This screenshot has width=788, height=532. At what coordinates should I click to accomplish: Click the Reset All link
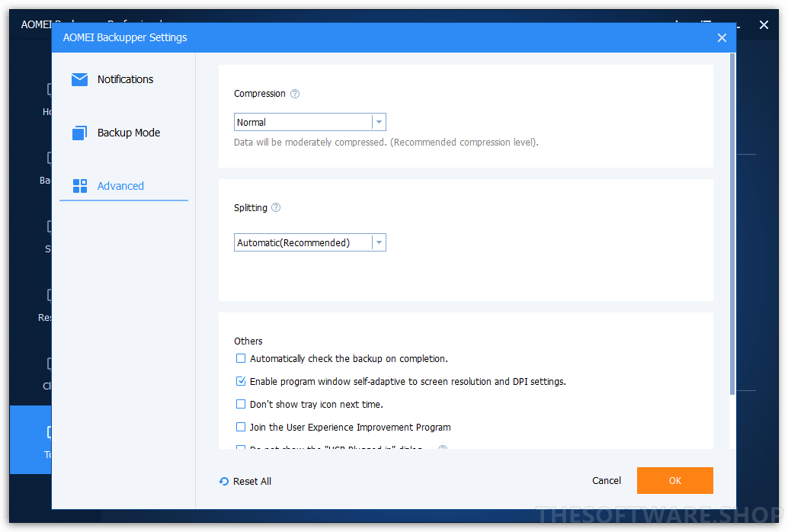[245, 481]
